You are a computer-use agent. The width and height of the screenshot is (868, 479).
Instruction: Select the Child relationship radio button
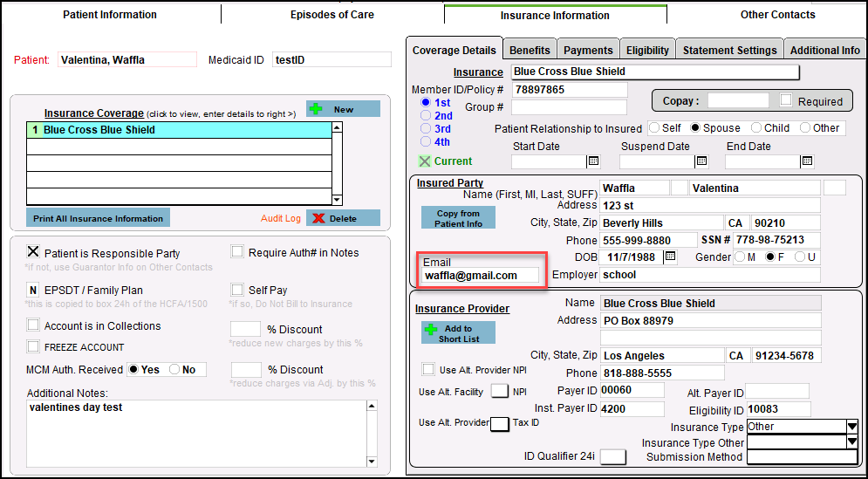(756, 127)
